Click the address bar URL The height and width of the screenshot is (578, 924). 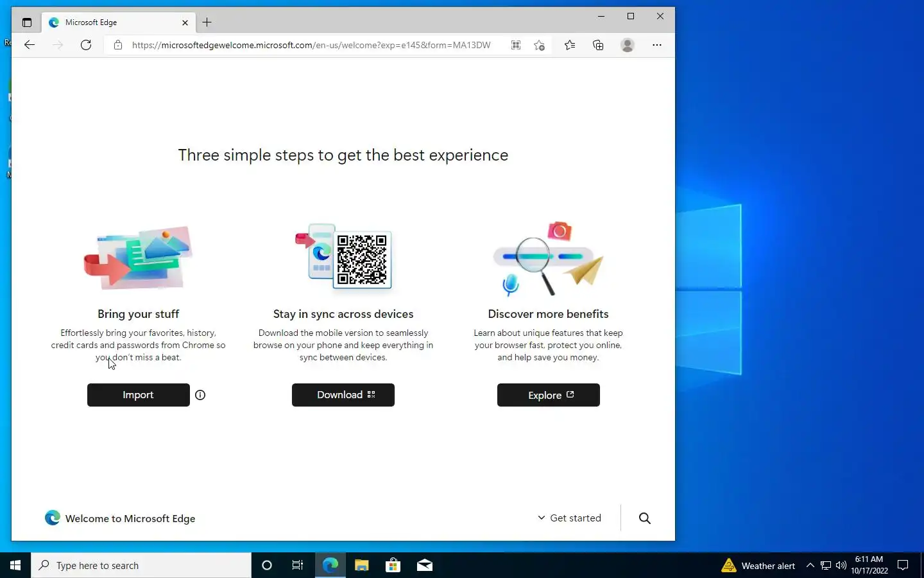click(311, 45)
